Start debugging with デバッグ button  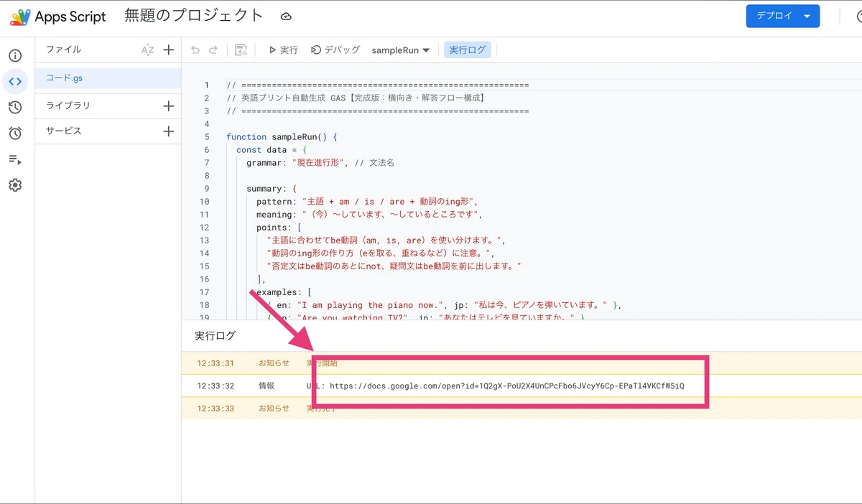(335, 50)
